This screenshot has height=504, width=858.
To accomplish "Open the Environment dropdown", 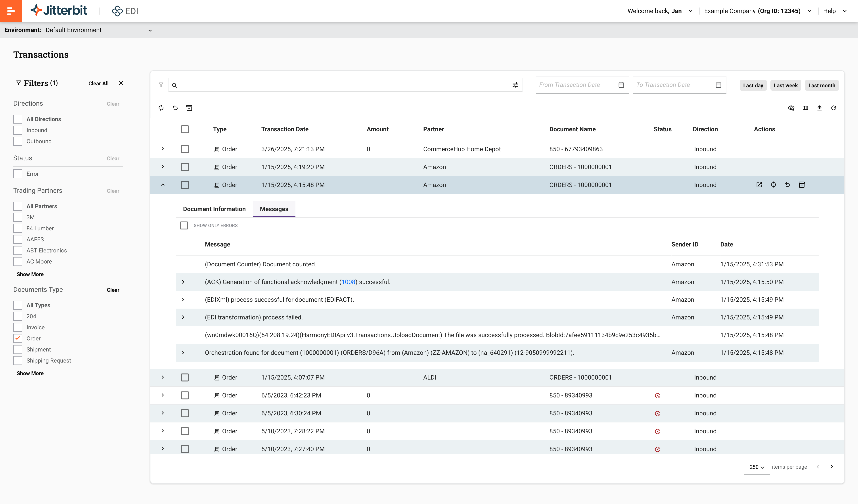I will [x=99, y=30].
